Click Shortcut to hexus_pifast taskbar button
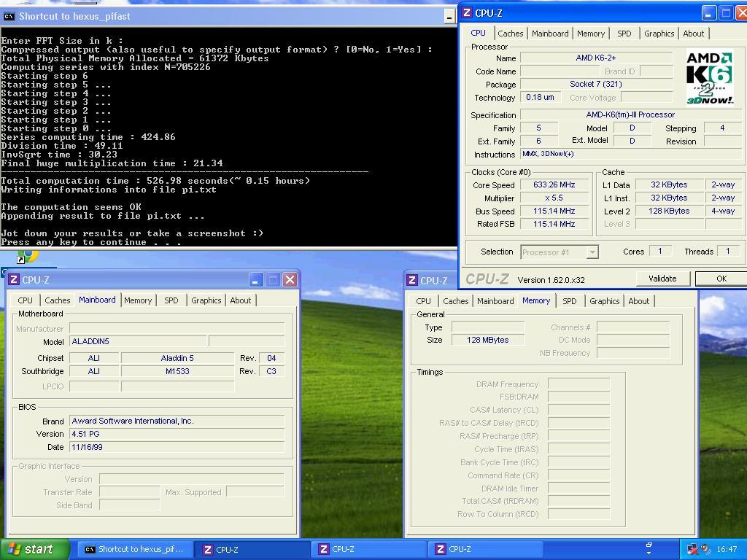The width and height of the screenshot is (747, 560). (134, 549)
